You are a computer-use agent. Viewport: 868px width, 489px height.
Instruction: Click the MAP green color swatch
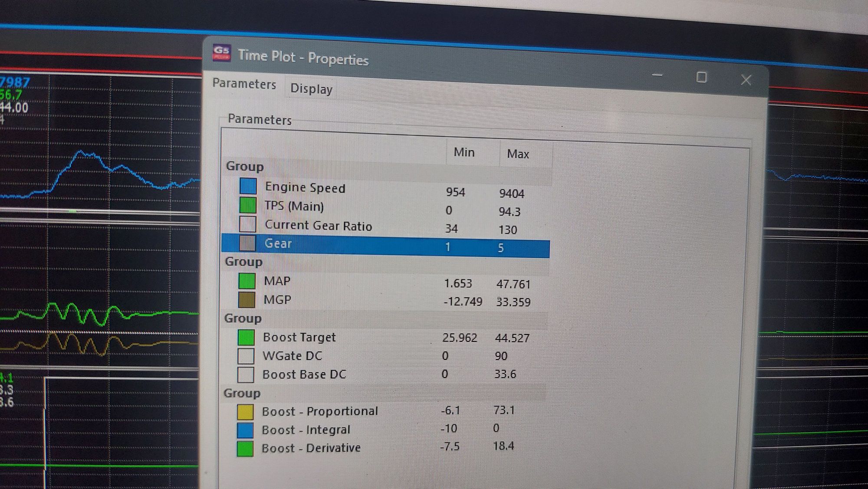coord(247,281)
